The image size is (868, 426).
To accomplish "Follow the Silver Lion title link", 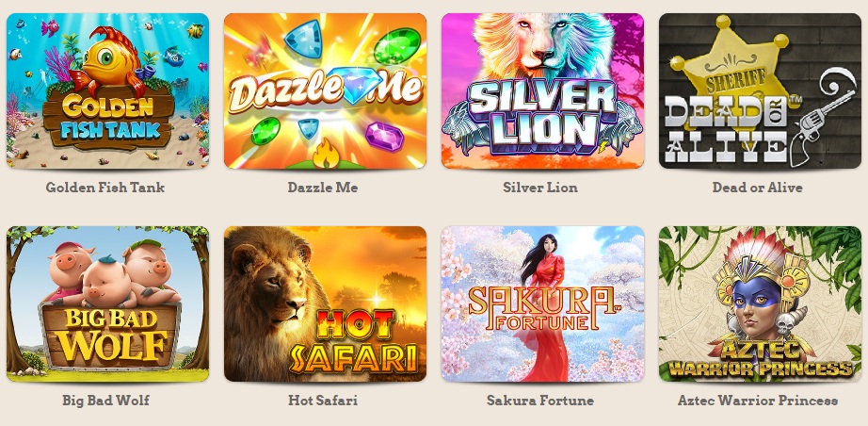I will tap(540, 188).
